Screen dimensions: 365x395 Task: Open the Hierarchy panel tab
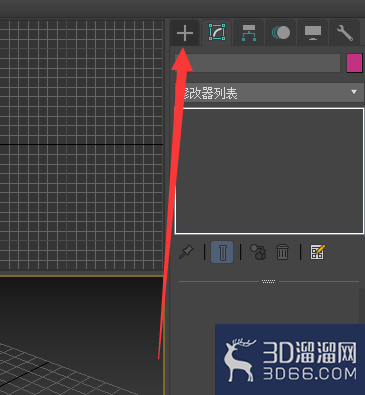click(x=249, y=33)
